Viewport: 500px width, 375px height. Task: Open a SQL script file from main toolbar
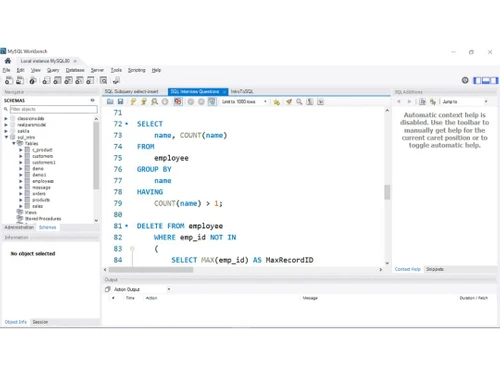tap(20, 80)
